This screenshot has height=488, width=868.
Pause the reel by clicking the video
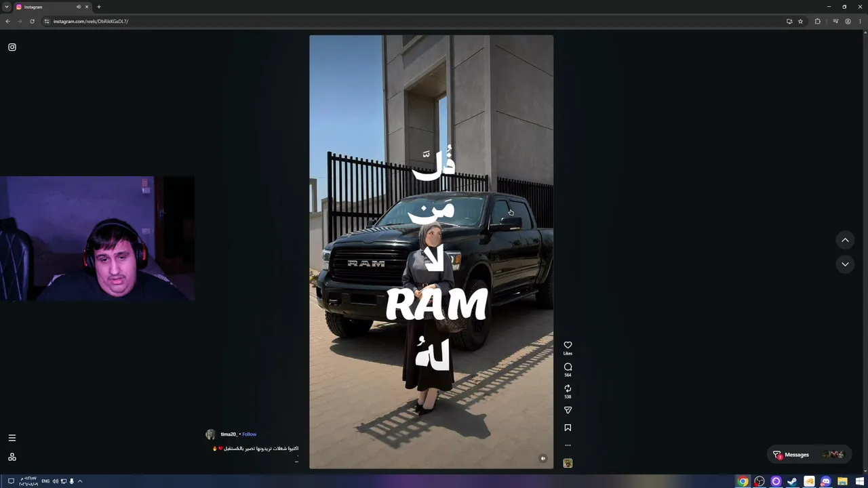coord(431,251)
